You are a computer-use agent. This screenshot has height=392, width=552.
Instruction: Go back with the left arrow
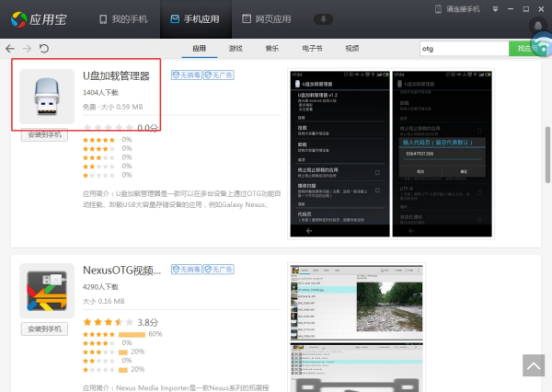[x=10, y=48]
